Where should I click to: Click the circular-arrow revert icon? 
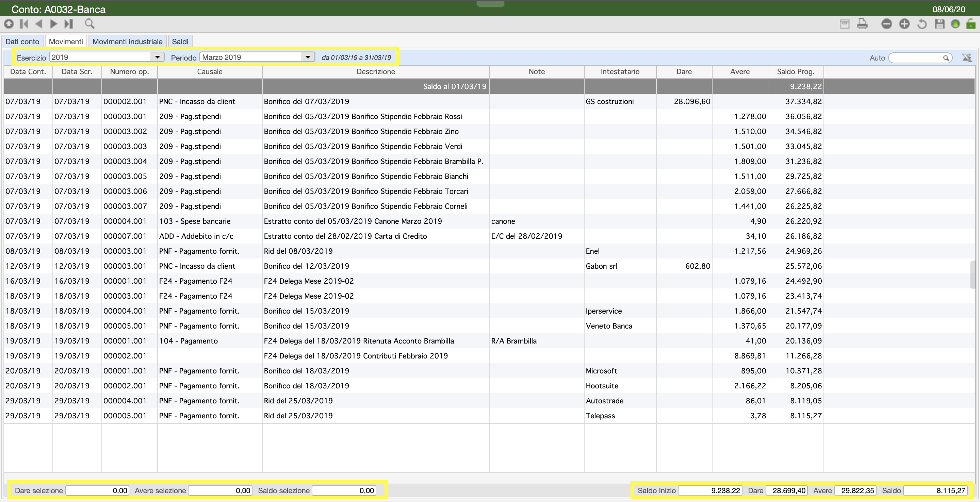922,24
